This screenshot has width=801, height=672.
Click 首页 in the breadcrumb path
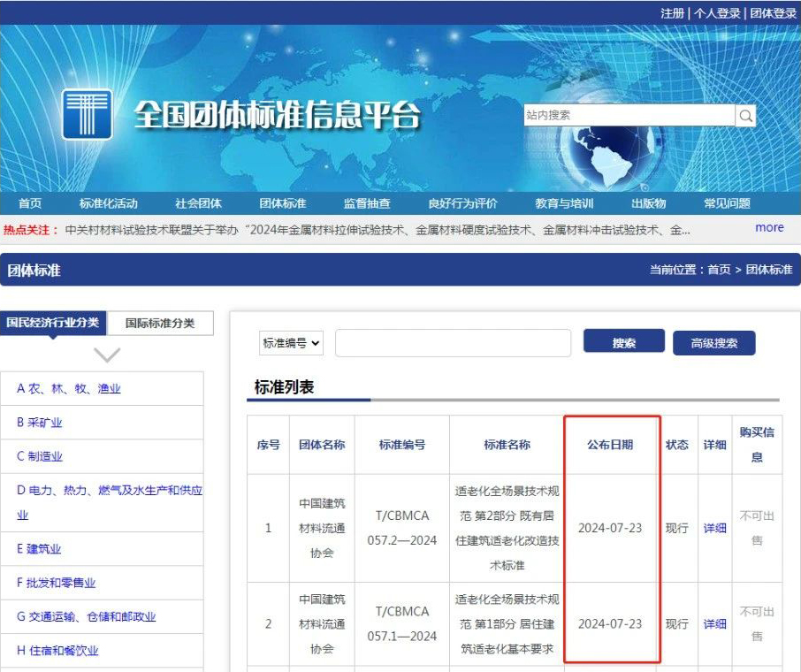pyautogui.click(x=720, y=270)
